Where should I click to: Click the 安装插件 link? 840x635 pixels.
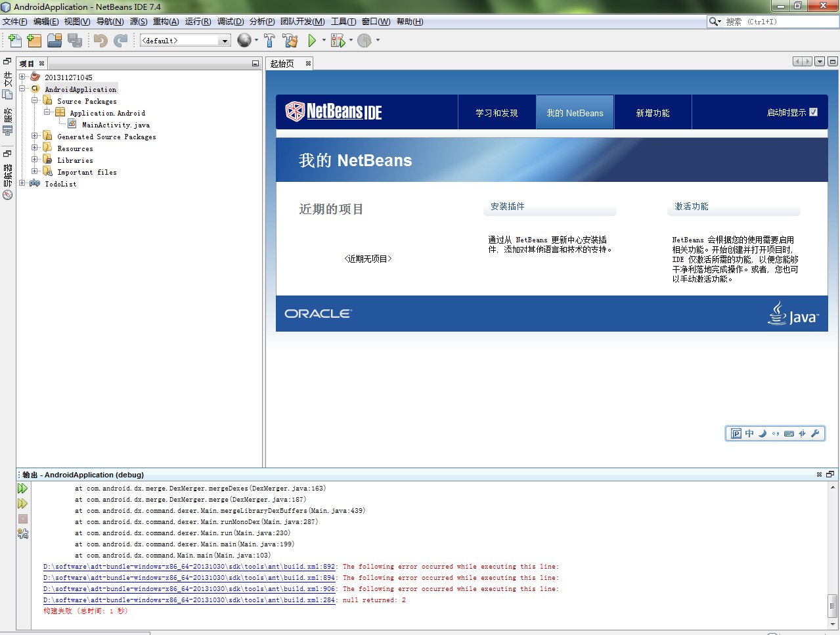point(508,206)
